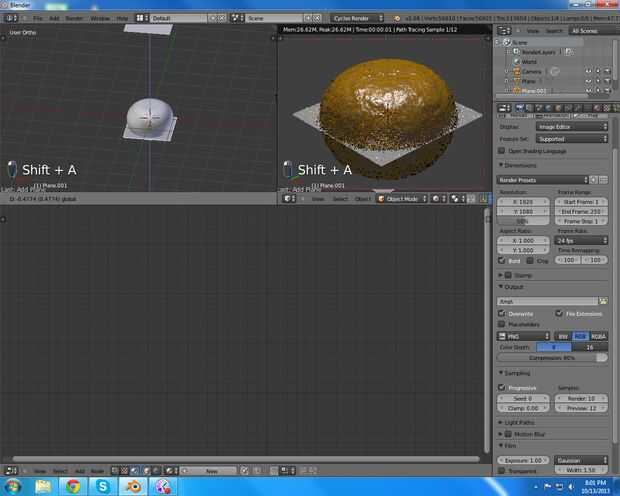Viewport: 620px width, 496px height.
Task: Disable the File Extensions checkbox
Action: (x=558, y=313)
